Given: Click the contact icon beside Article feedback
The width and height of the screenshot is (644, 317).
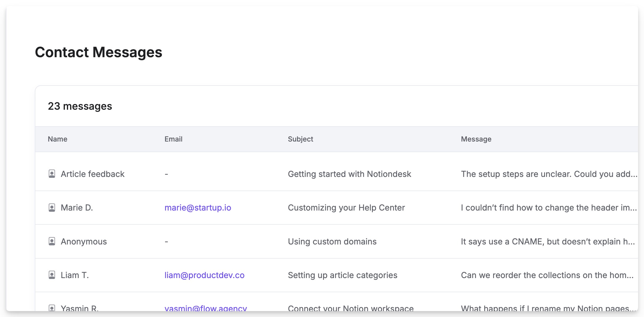Looking at the screenshot, I should [x=52, y=174].
